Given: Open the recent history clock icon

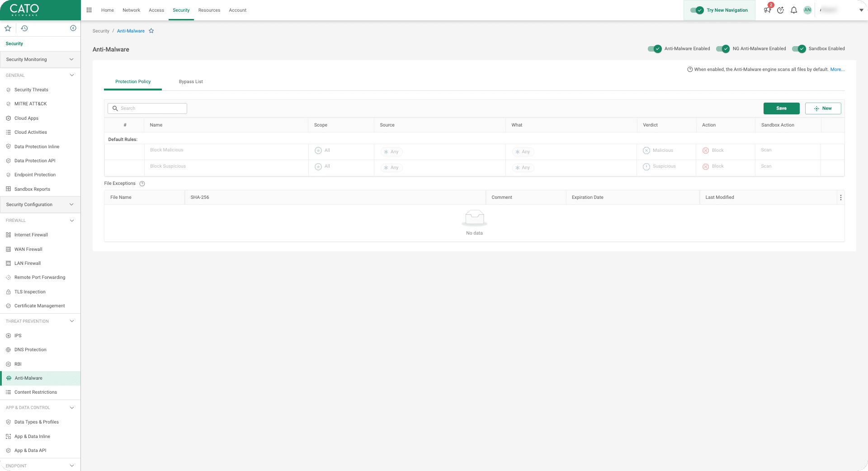Looking at the screenshot, I should click(24, 28).
